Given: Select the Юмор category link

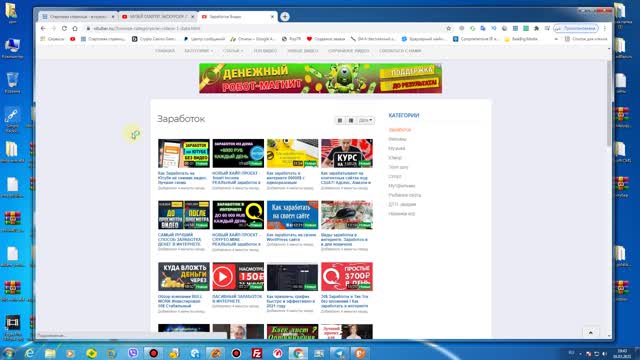Looking at the screenshot, I should pyautogui.click(x=395, y=158).
